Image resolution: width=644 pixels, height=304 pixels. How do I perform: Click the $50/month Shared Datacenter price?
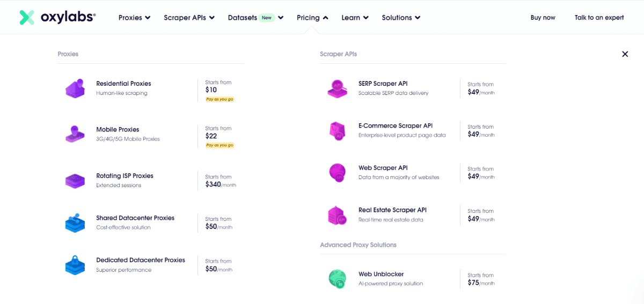pos(218,227)
